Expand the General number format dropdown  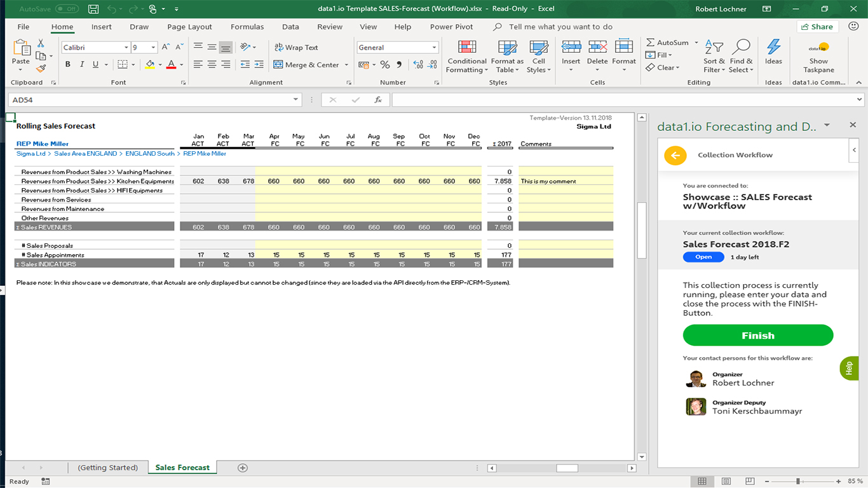tap(435, 48)
